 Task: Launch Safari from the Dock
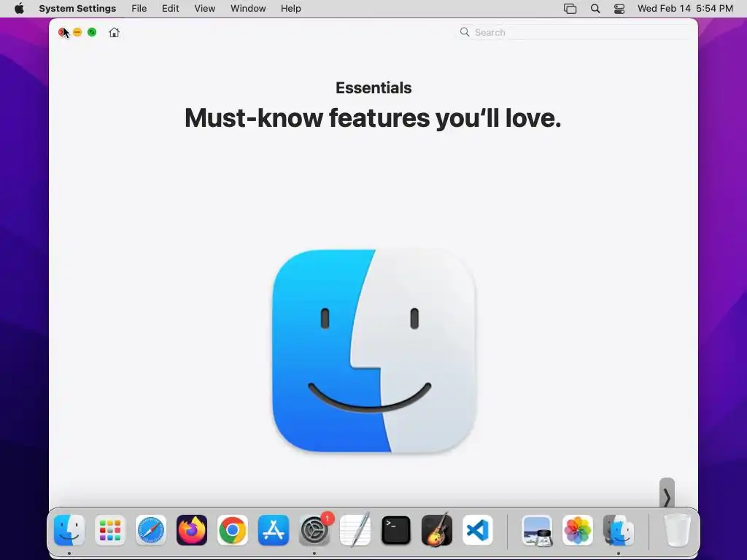[x=151, y=530]
